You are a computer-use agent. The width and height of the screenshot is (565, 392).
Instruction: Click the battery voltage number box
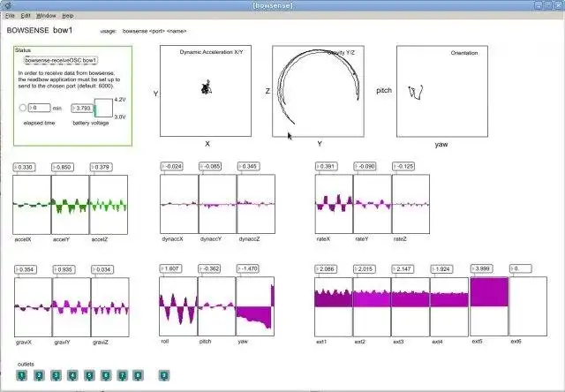[82, 108]
